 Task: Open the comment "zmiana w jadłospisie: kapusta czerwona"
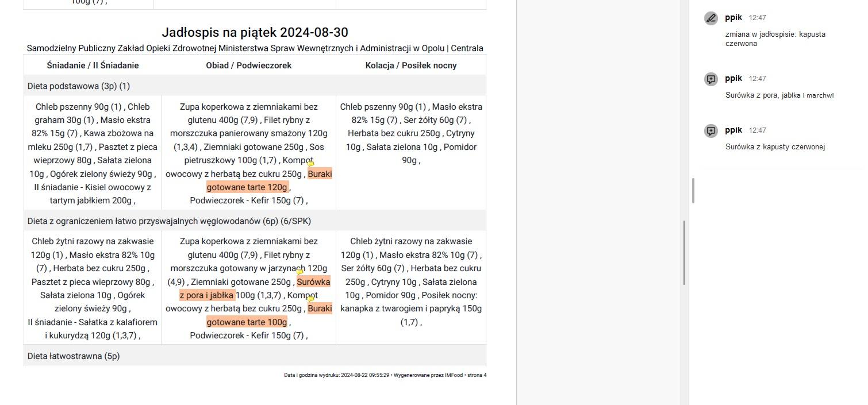(x=776, y=38)
